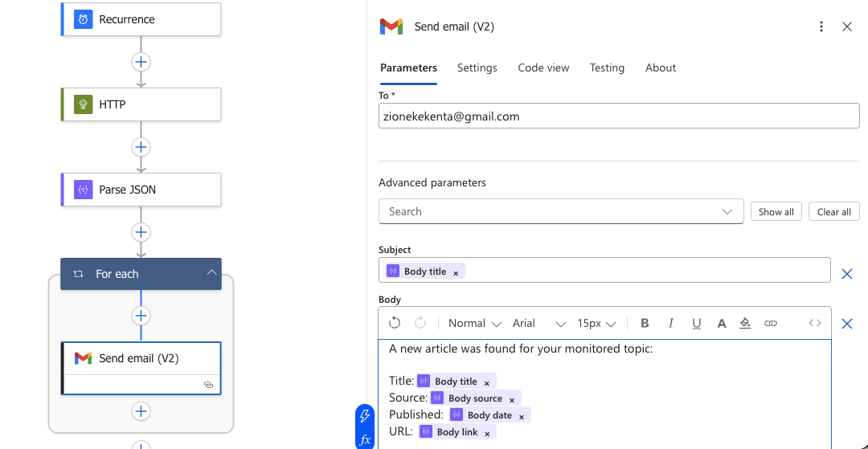Open the Code view tab

543,67
